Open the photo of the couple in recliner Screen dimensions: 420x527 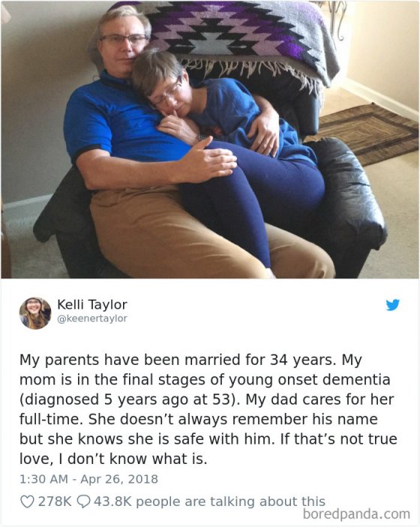pyautogui.click(x=210, y=140)
